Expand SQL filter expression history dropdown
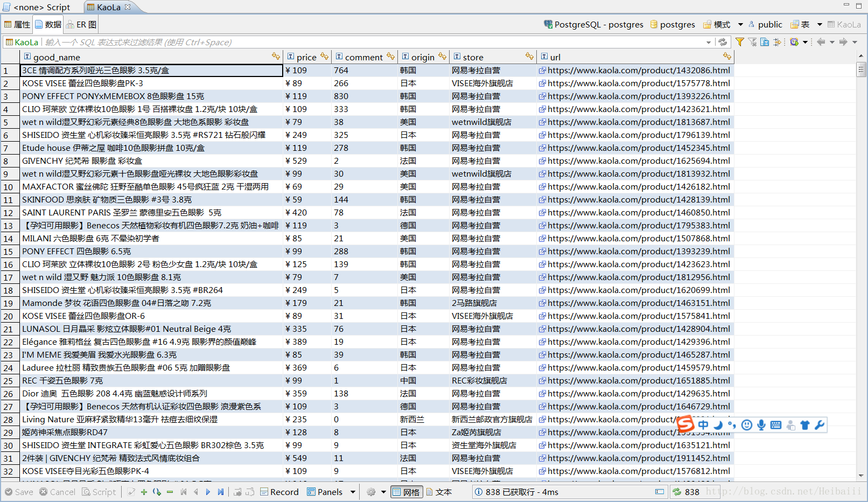 (709, 42)
